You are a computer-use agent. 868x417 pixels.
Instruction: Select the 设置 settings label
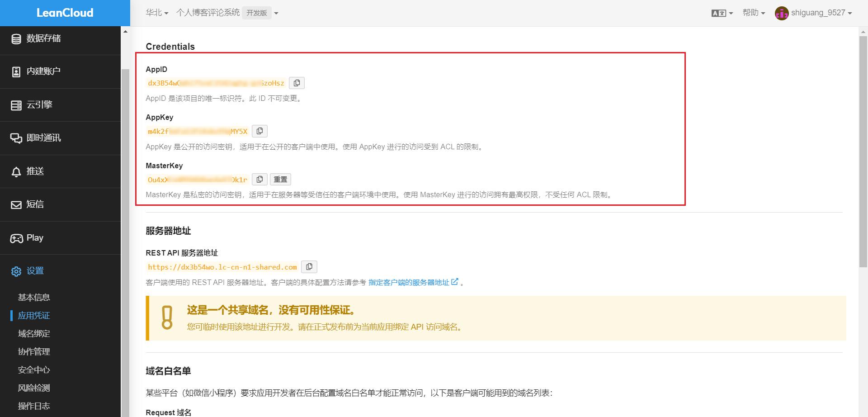pyautogui.click(x=35, y=271)
